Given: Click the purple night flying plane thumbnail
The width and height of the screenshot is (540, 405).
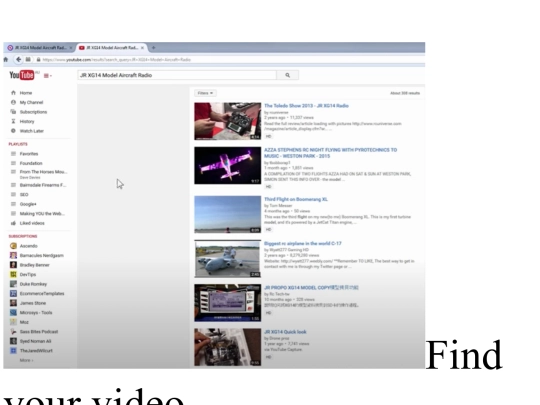Looking at the screenshot, I should click(x=227, y=165).
